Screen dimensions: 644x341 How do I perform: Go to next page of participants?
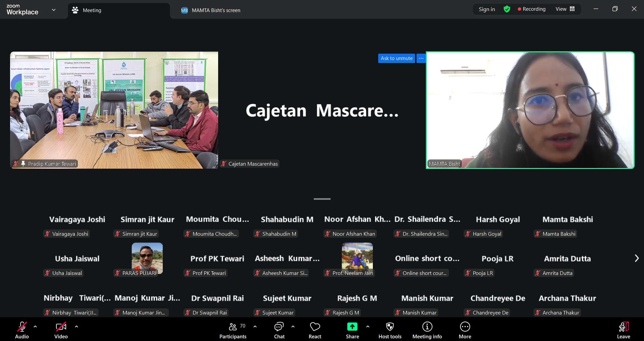636,258
